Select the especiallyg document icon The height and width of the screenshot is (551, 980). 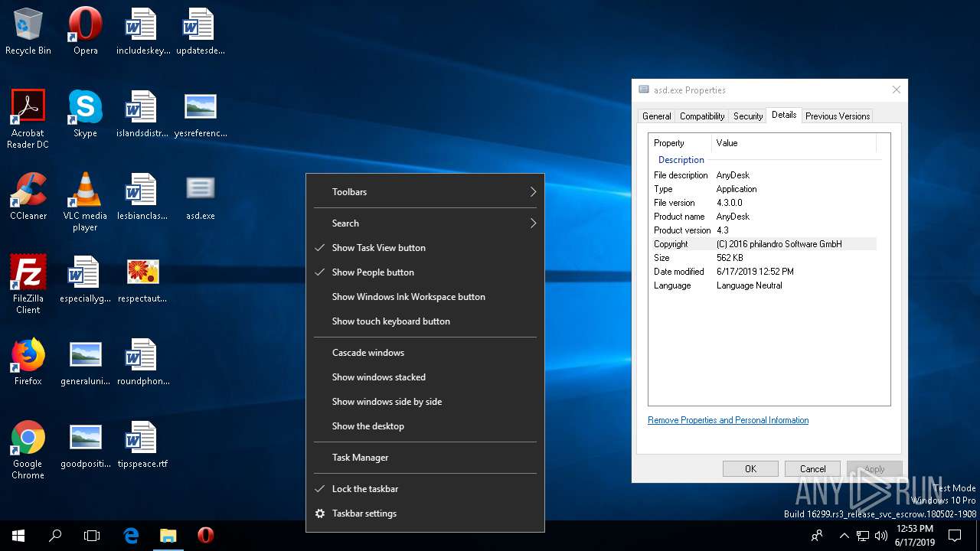(x=85, y=279)
